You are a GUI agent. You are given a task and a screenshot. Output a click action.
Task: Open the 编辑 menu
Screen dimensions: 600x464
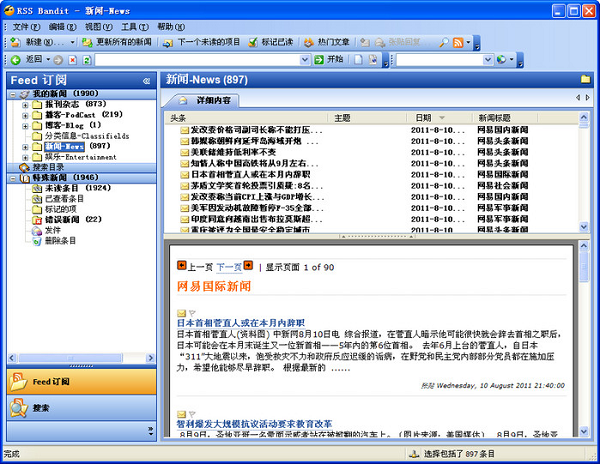[x=62, y=27]
